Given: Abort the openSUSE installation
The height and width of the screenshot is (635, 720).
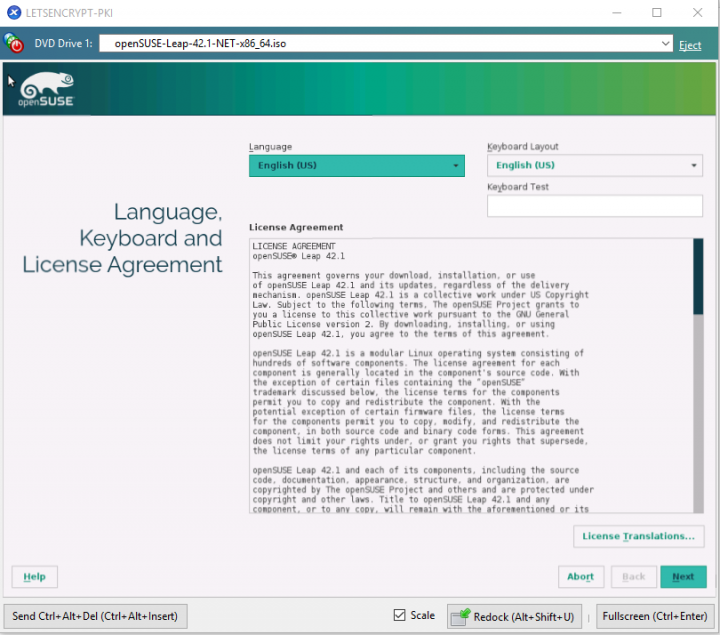Looking at the screenshot, I should point(580,577).
